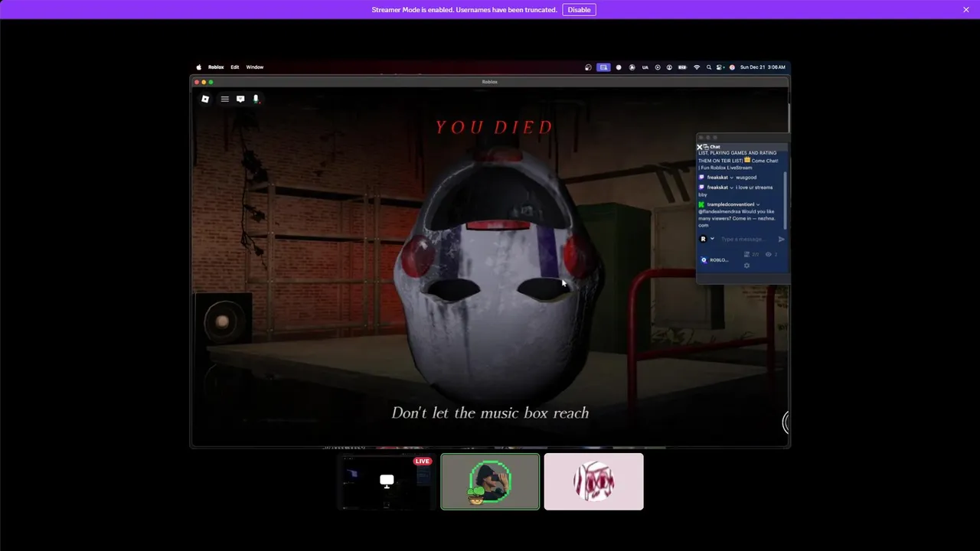Screen dimensions: 980x551
Task: Open the Roblox menu in macOS menu bar
Action: point(216,67)
